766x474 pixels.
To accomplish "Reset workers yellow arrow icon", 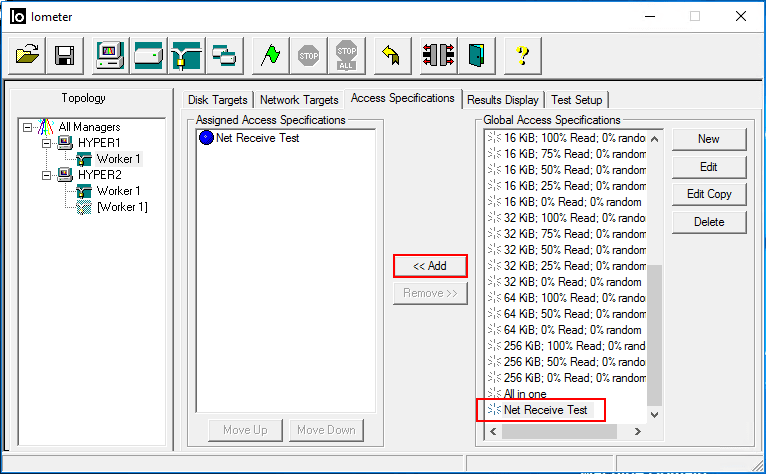I will [392, 55].
